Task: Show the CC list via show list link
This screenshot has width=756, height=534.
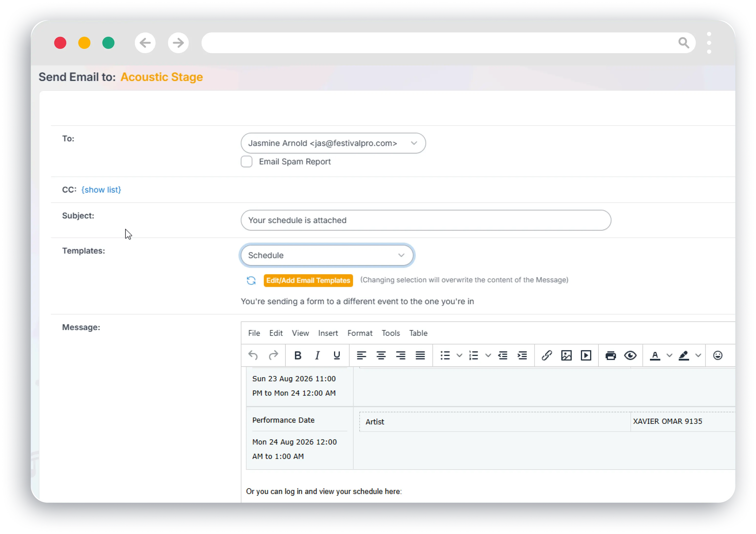Action: click(x=101, y=190)
